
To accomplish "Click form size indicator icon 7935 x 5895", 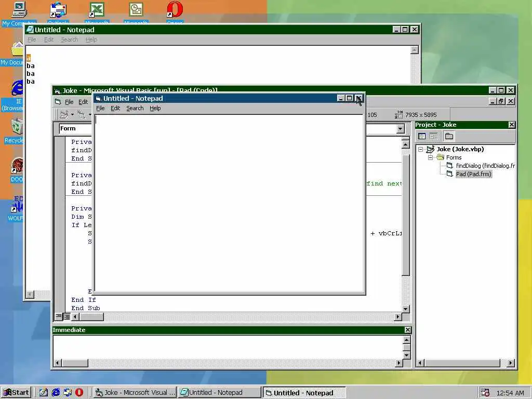I will (398, 115).
